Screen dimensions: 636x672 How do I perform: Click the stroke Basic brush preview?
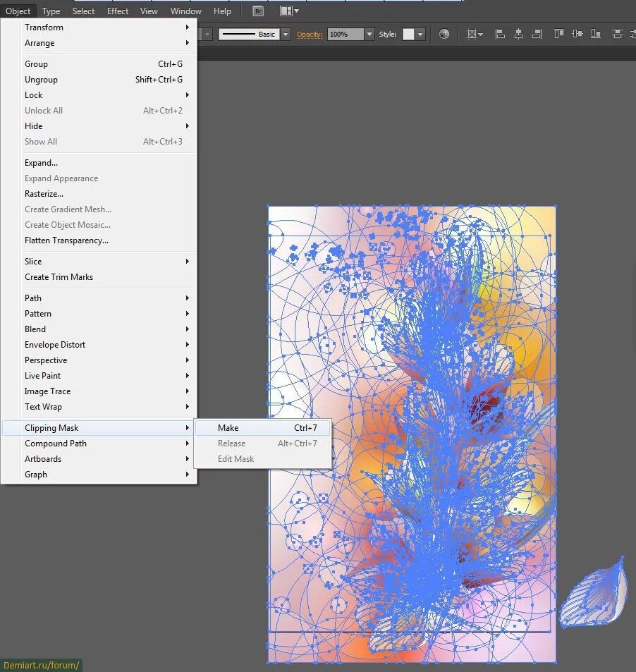(250, 35)
